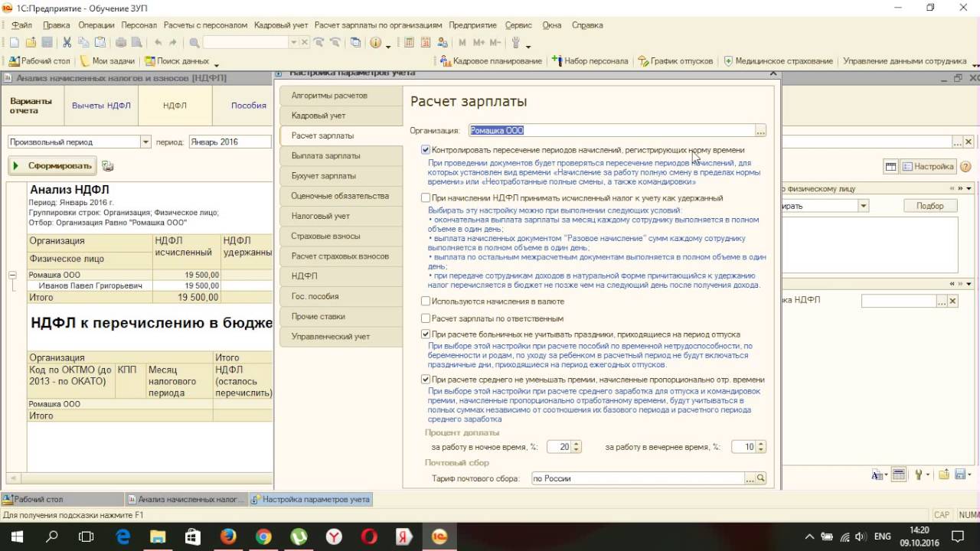Click the wrench service tools icon
The height and width of the screenshot is (551, 980).
tap(515, 43)
